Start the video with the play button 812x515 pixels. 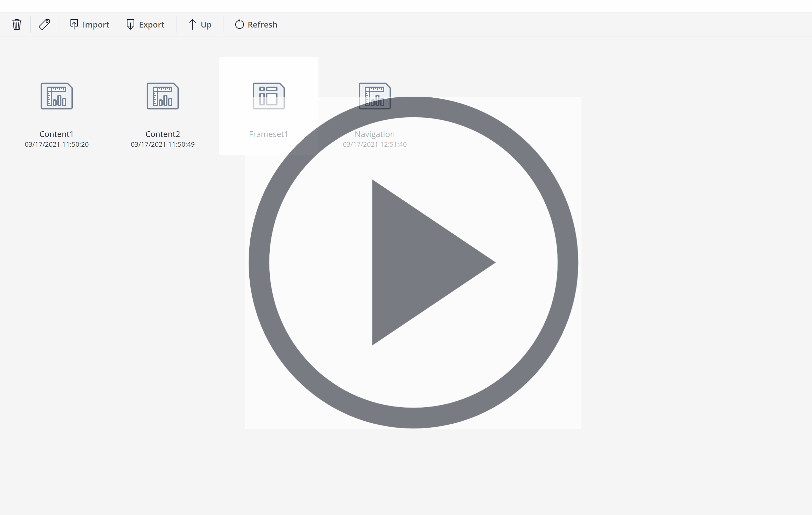pyautogui.click(x=413, y=263)
